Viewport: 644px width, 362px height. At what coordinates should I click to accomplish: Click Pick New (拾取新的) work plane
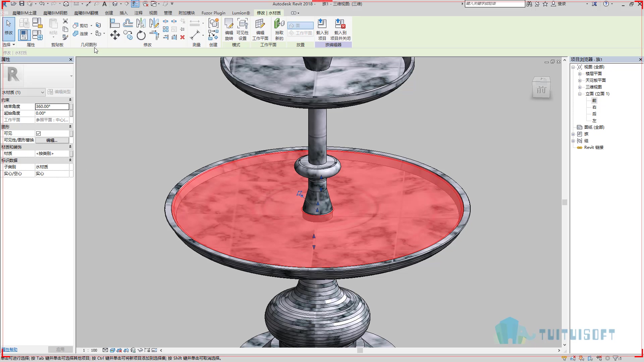[x=279, y=29]
